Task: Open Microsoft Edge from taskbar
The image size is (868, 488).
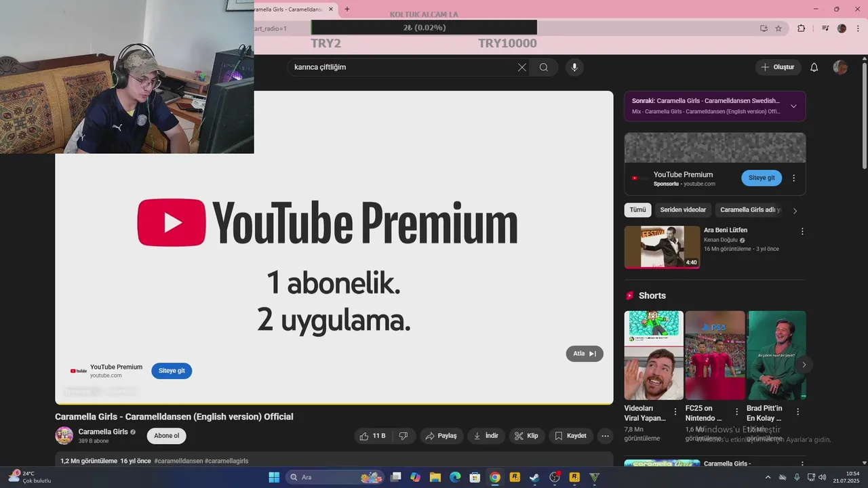Action: (455, 477)
